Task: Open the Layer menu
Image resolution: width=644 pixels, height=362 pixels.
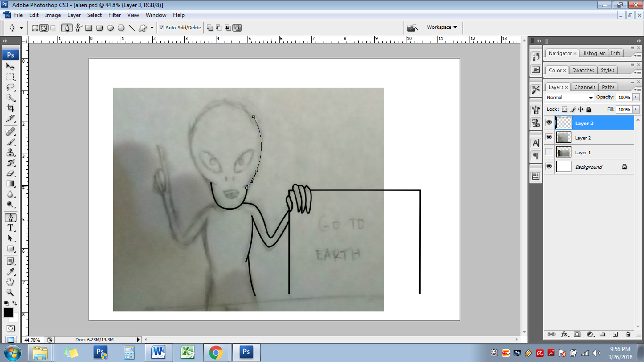Action: [x=74, y=15]
